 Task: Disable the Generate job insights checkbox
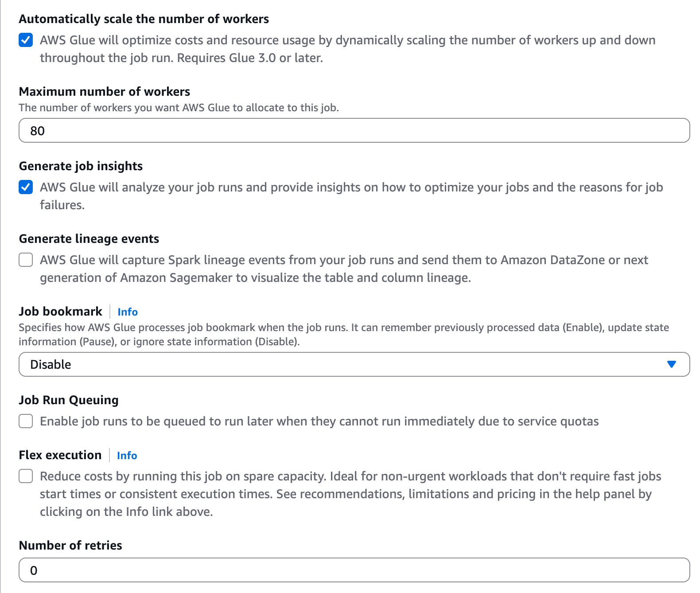point(26,187)
